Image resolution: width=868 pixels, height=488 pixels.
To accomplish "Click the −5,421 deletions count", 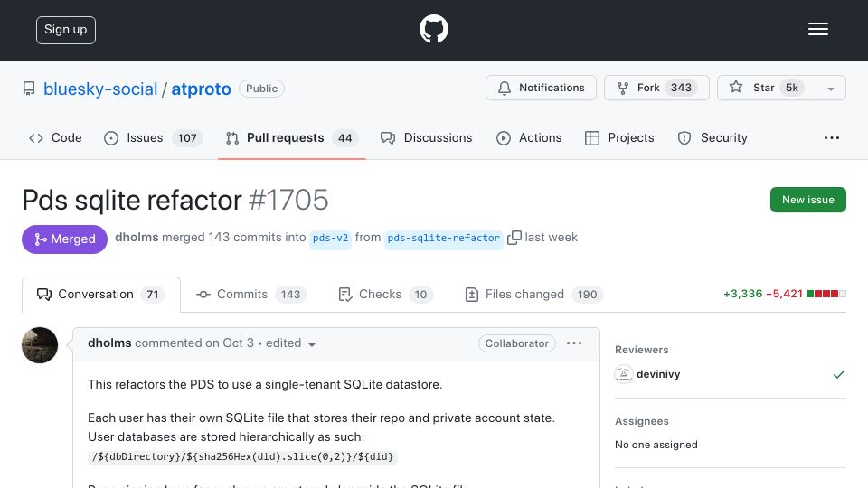I will pyautogui.click(x=785, y=294).
